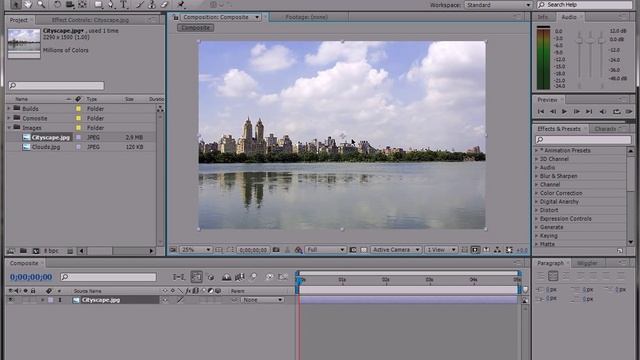The width and height of the screenshot is (640, 360).
Task: Expand the Builds folder
Action: point(9,109)
